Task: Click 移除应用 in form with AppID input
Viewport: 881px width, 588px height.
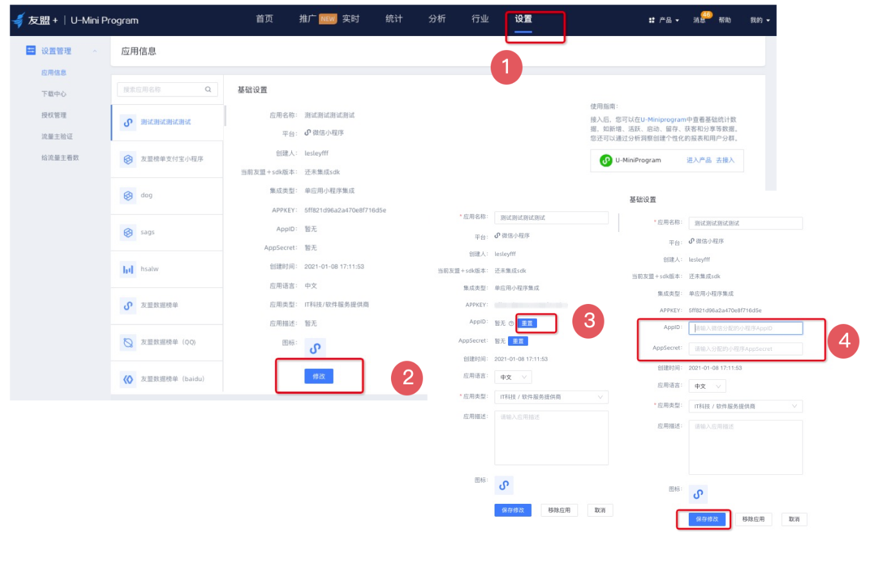Action: (x=753, y=519)
